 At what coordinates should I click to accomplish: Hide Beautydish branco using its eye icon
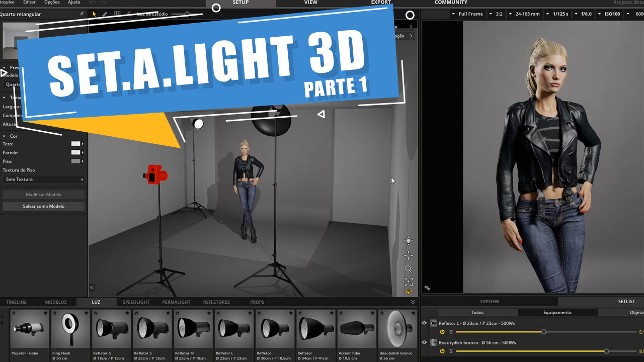pyautogui.click(x=424, y=342)
